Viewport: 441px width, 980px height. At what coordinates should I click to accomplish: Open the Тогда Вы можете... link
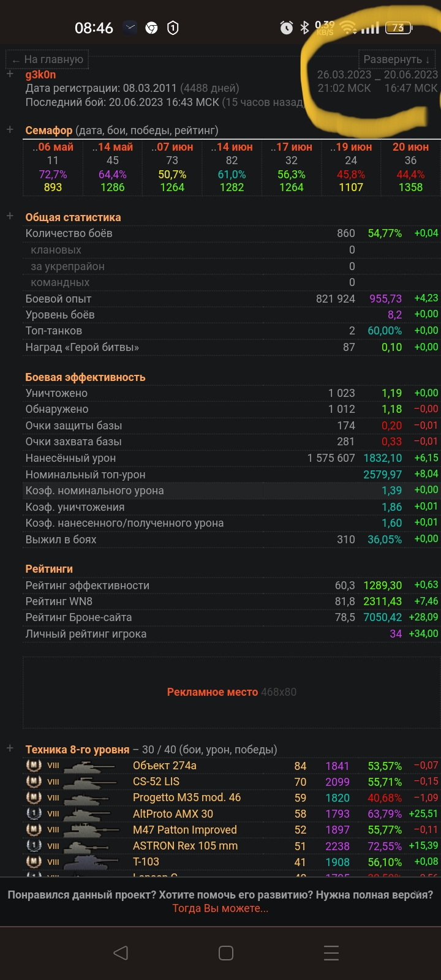pyautogui.click(x=220, y=908)
